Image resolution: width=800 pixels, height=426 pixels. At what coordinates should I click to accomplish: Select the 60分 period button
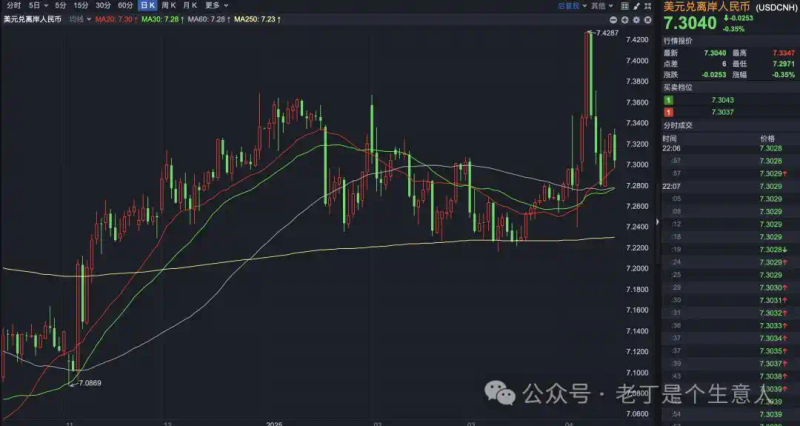point(125,6)
